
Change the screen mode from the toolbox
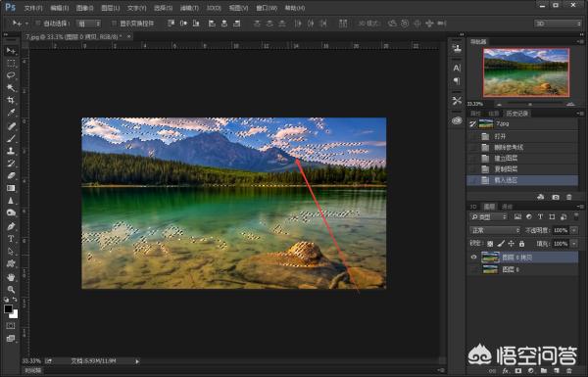point(11,339)
